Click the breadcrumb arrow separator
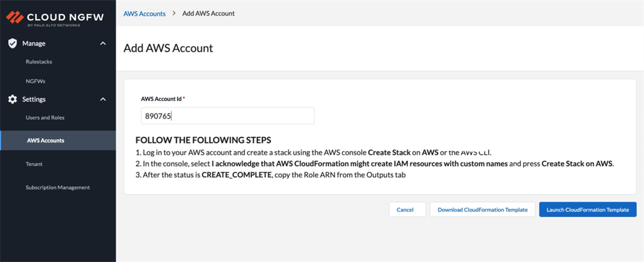 point(174,13)
